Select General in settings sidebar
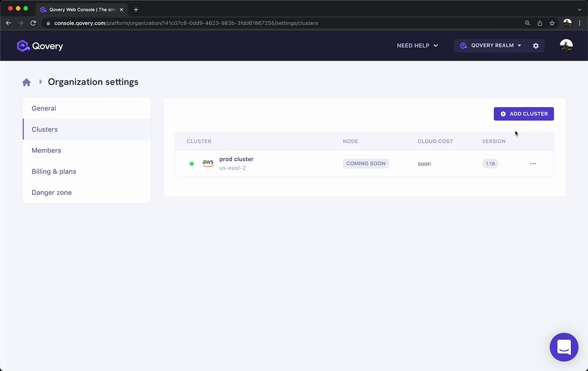Viewport: 588px width, 371px height. (x=44, y=108)
